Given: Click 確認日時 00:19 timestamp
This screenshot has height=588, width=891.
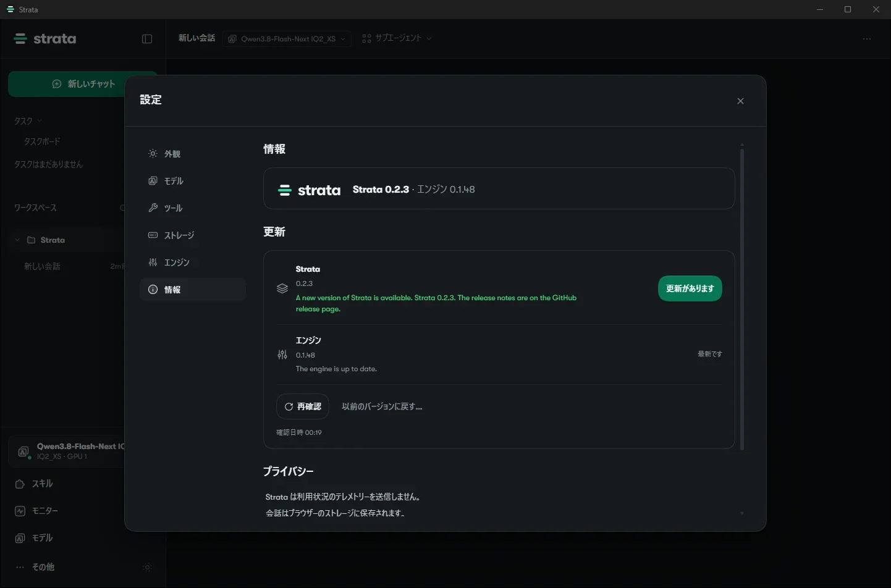Looking at the screenshot, I should [299, 432].
